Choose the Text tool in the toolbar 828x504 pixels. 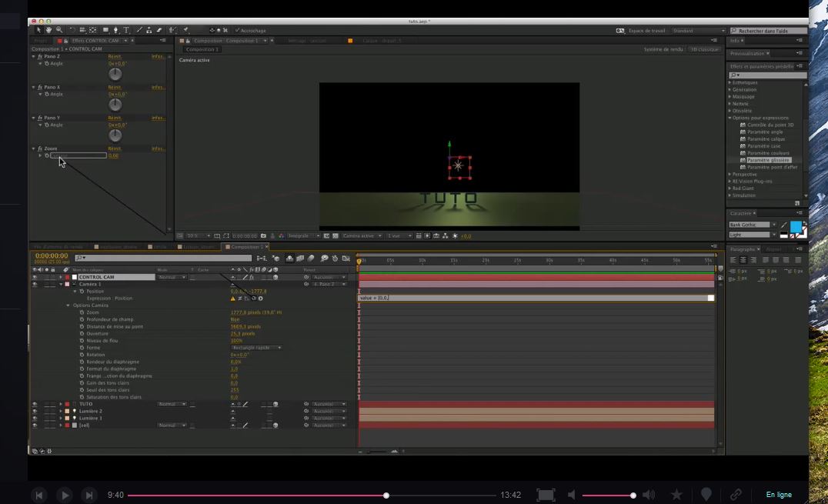(126, 30)
